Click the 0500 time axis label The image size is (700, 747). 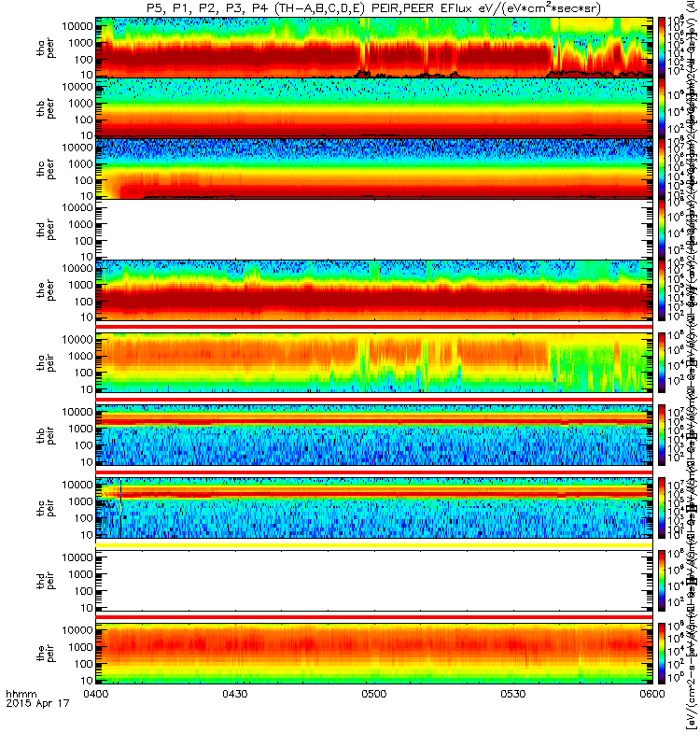(x=374, y=694)
